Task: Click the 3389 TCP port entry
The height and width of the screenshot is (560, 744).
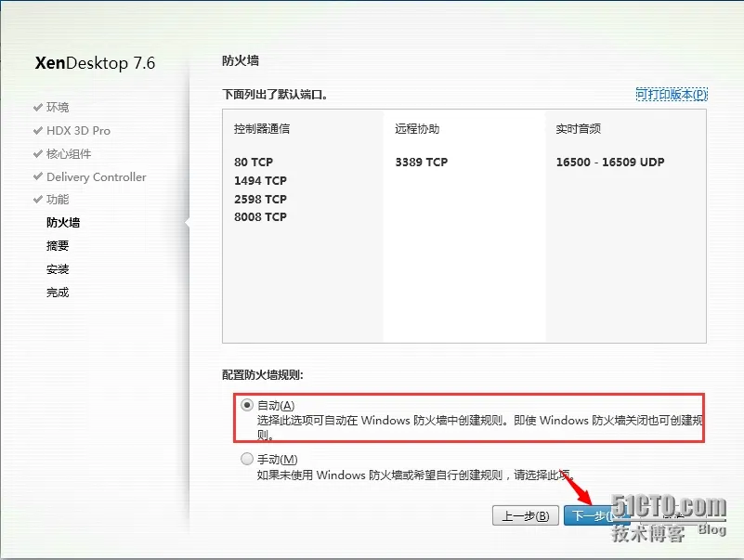Action: coord(422,163)
